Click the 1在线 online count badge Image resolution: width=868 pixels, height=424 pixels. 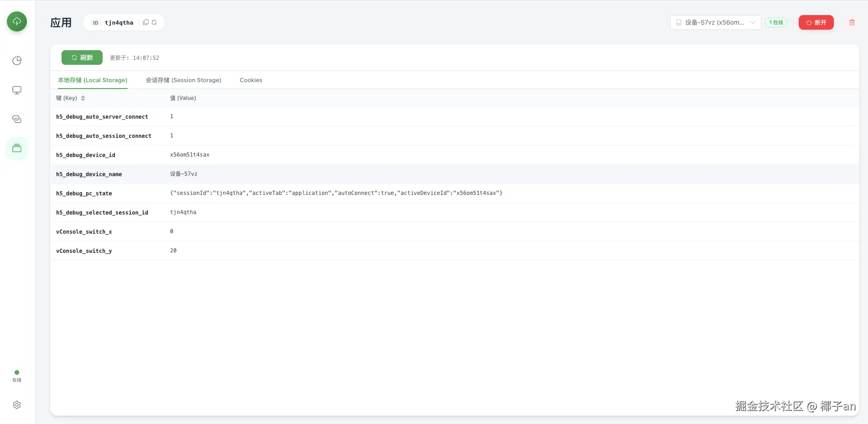(776, 22)
